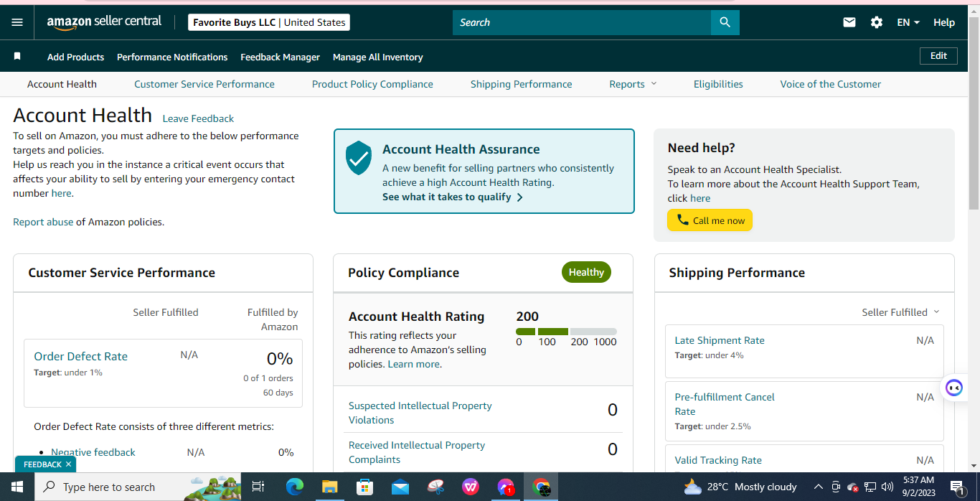Open the Eligibilities tab
The height and width of the screenshot is (501, 980).
pyautogui.click(x=718, y=84)
